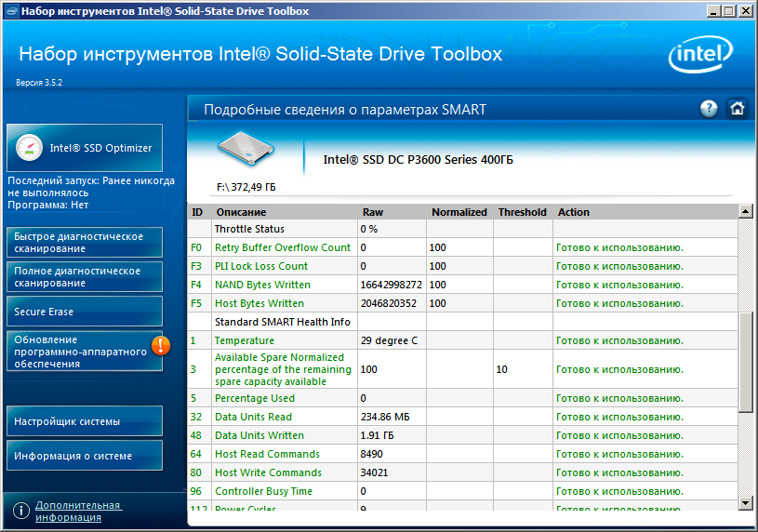The width and height of the screenshot is (758, 532).
Task: Select Data Units Read attribute
Action: (253, 417)
